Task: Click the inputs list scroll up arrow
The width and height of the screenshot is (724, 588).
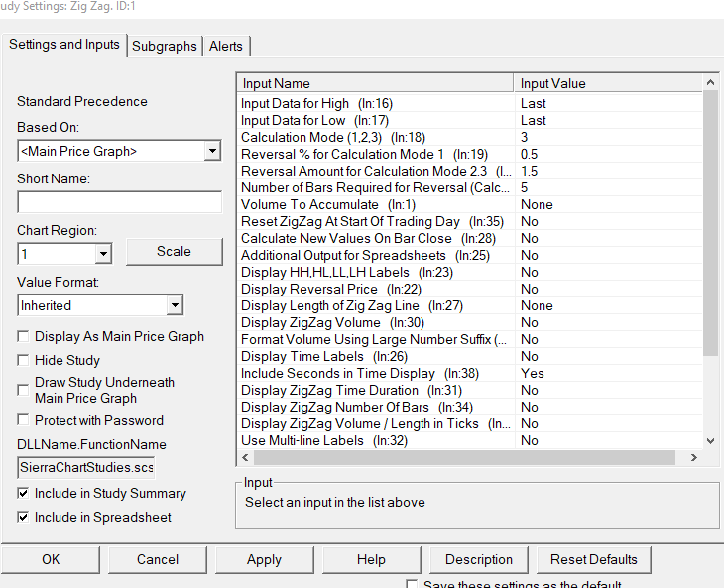Action: (x=710, y=82)
